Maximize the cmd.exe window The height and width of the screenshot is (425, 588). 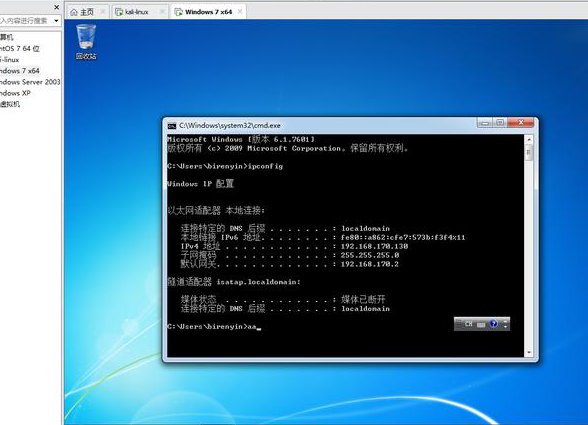pyautogui.click(x=500, y=123)
